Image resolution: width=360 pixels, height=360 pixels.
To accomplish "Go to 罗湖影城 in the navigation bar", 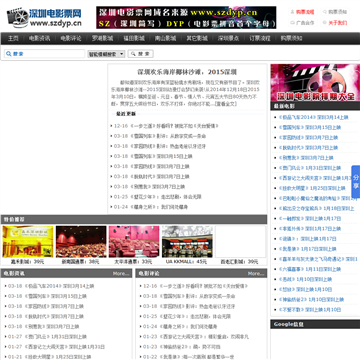I will [102, 38].
